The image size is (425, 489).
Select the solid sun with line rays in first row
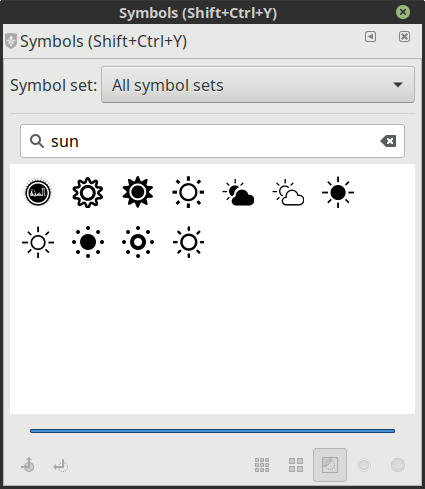click(x=338, y=192)
